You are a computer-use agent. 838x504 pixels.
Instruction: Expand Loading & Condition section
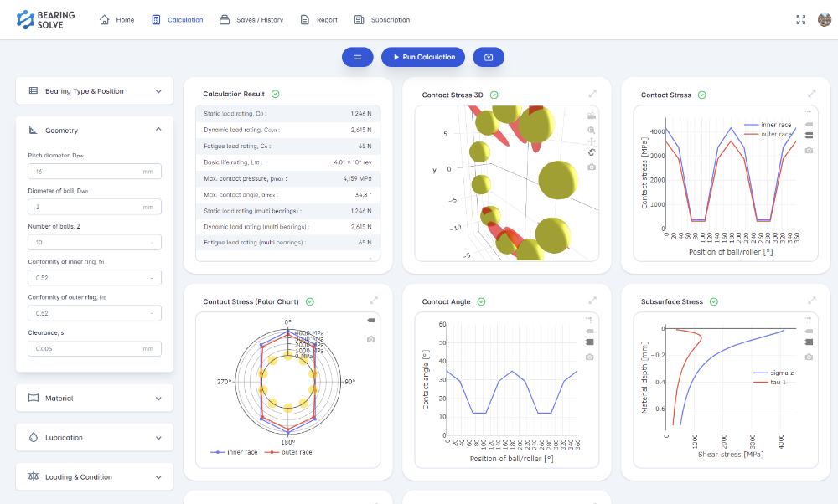point(95,476)
